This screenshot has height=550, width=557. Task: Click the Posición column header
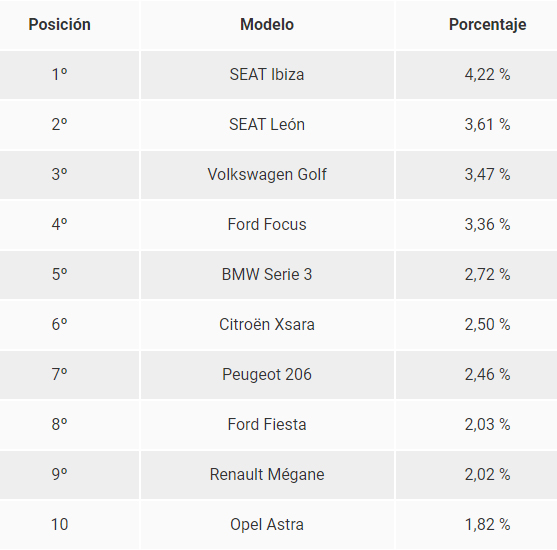pyautogui.click(x=59, y=25)
